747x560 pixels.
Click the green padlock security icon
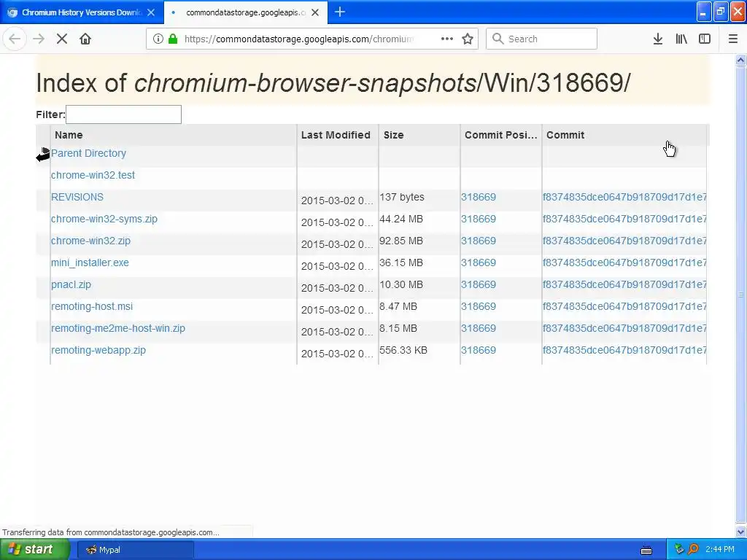pyautogui.click(x=173, y=39)
